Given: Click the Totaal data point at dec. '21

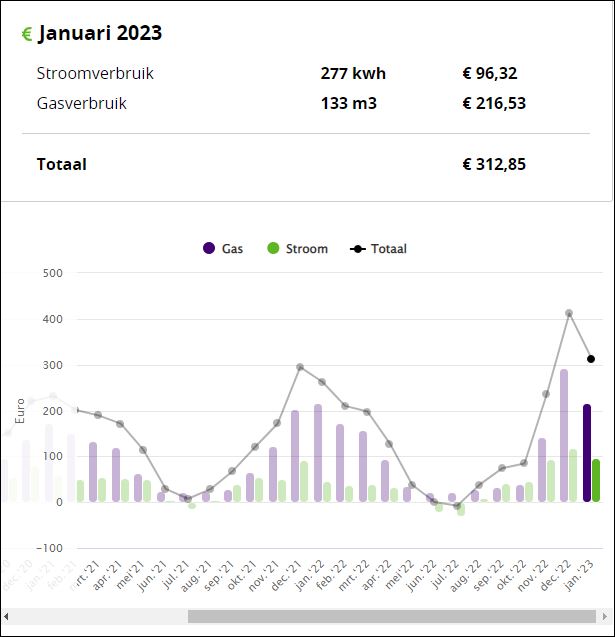Looking at the screenshot, I should tap(300, 367).
